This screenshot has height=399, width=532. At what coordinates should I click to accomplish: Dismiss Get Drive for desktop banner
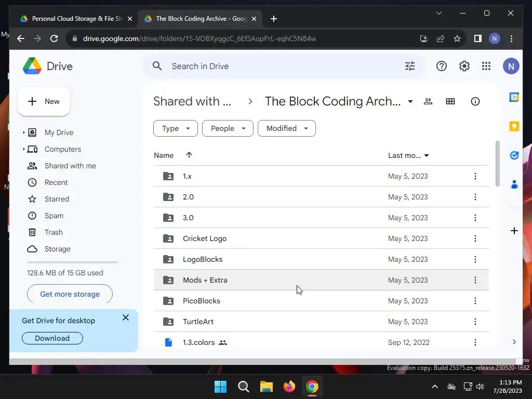pyautogui.click(x=126, y=317)
